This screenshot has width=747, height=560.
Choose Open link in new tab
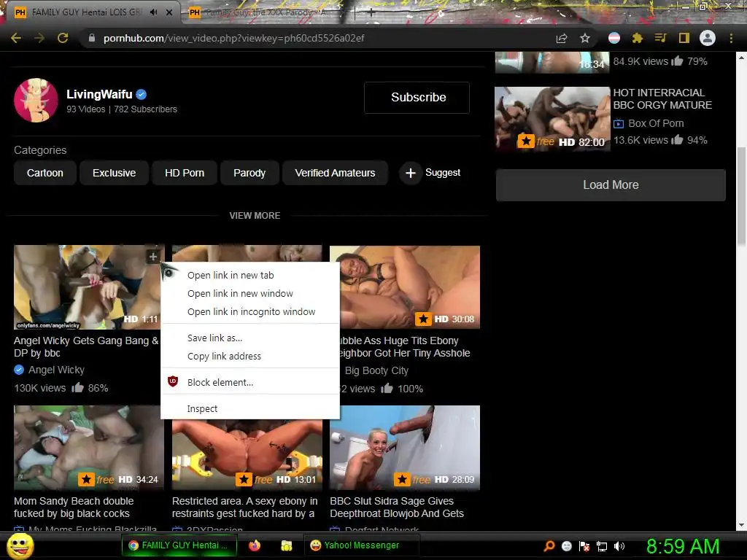coord(250,275)
